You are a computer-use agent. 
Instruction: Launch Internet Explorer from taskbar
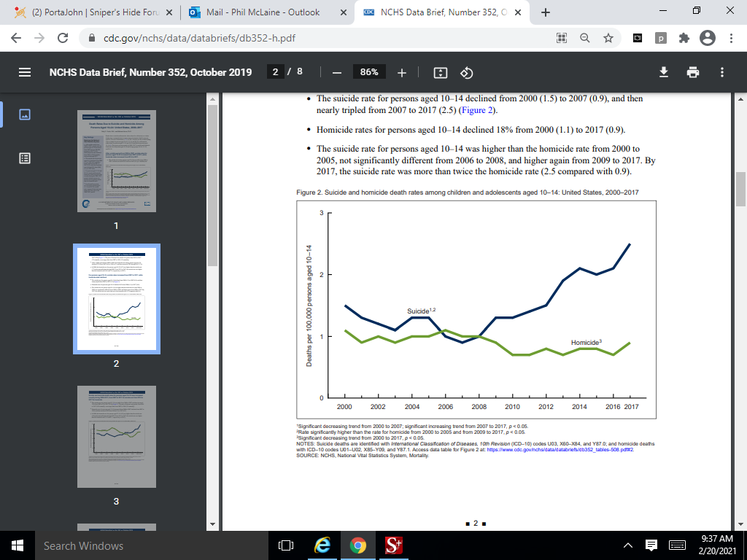322,545
